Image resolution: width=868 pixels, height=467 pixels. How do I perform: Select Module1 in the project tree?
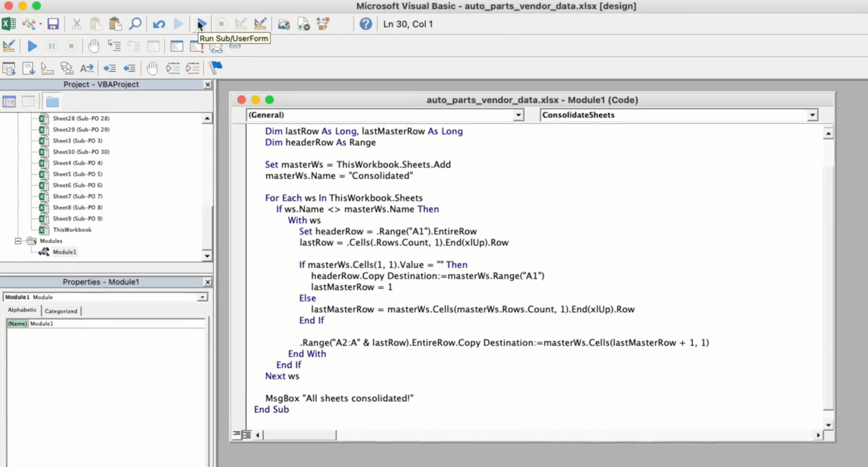(64, 252)
